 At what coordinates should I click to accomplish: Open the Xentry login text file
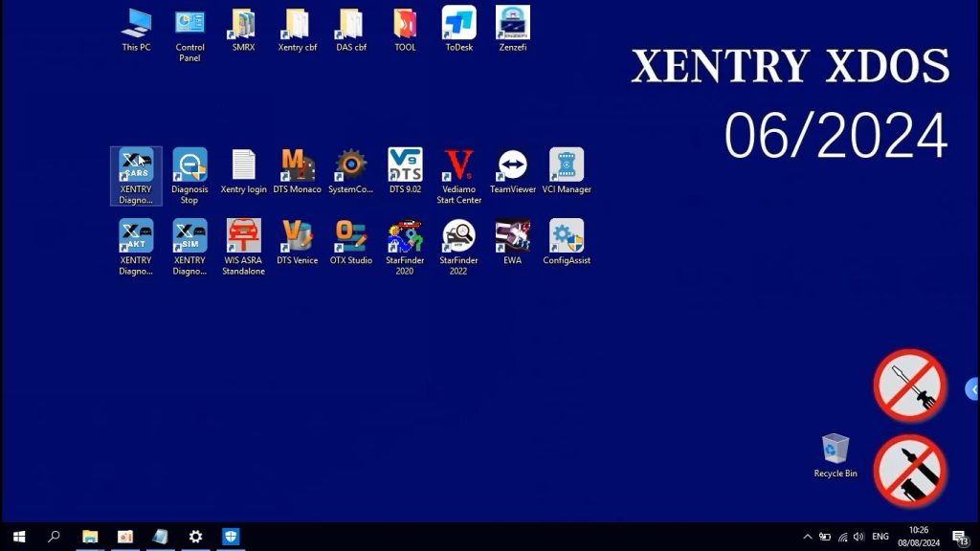[x=243, y=171]
